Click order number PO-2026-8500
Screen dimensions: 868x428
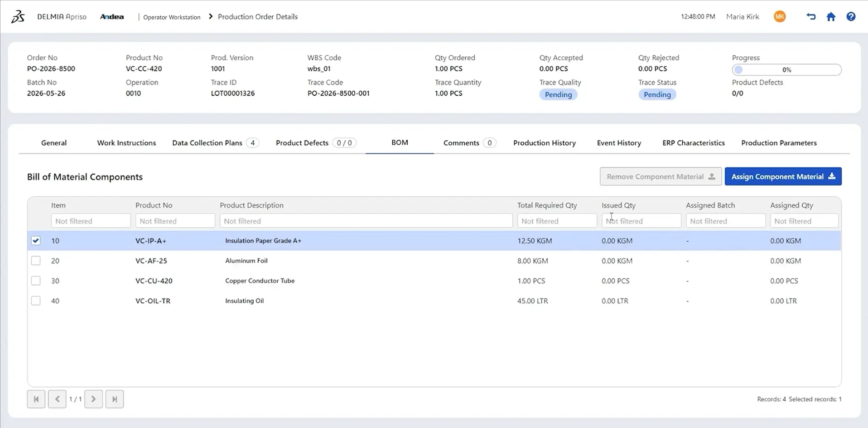click(x=51, y=68)
